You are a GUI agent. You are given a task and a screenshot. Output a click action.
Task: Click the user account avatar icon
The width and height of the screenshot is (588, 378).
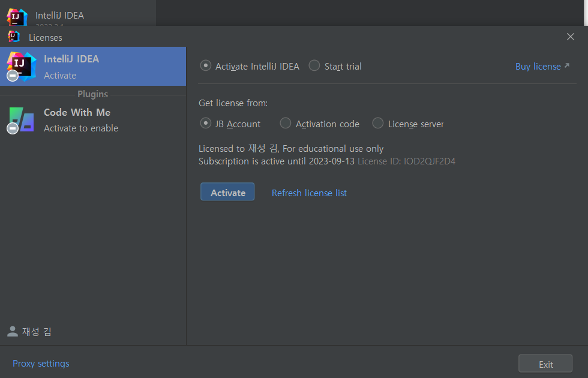tap(13, 331)
